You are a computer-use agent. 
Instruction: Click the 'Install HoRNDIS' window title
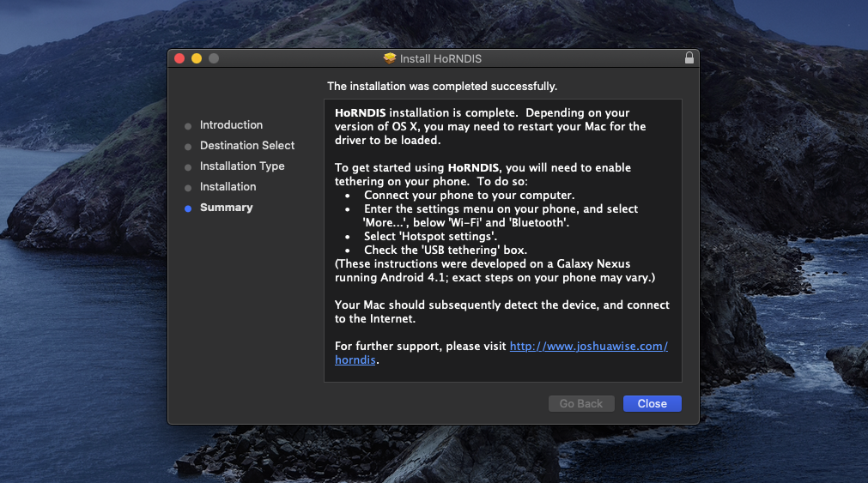[440, 58]
